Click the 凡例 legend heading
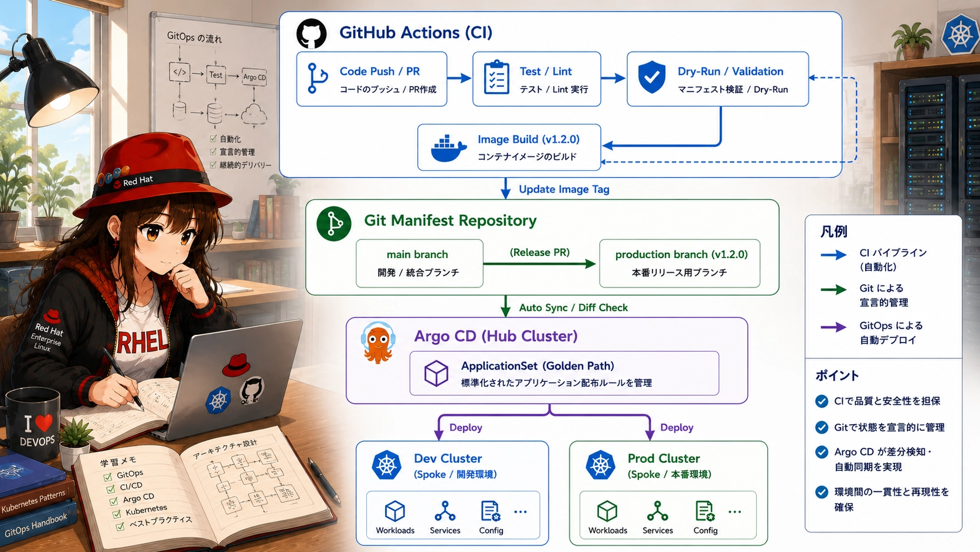The image size is (980, 552). point(833,232)
